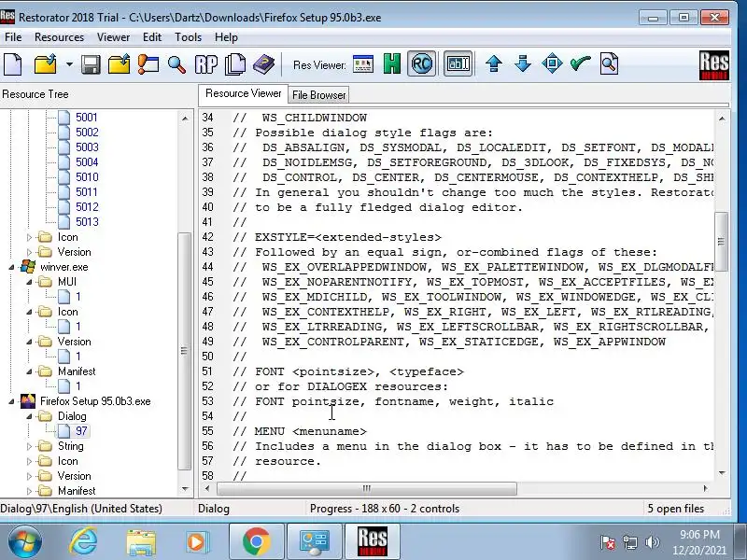Screen dimensions: 747x560
Task: Select resource 5004 in the tree
Action: [x=87, y=161]
